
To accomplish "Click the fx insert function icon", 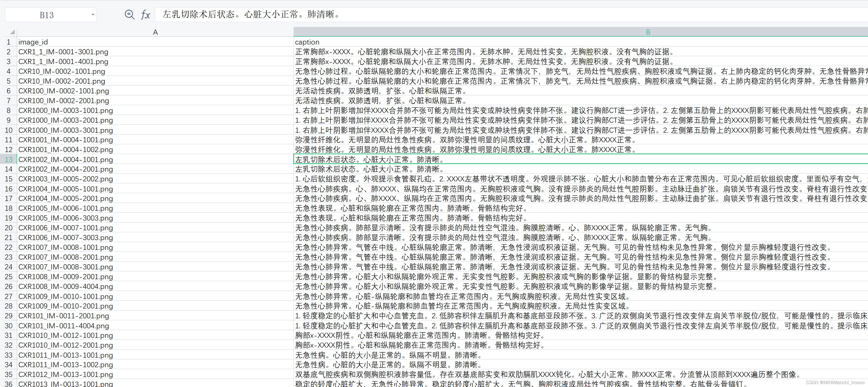I will point(145,14).
